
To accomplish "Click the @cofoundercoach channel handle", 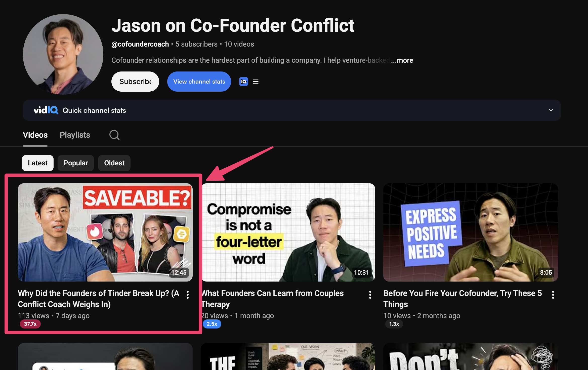I will click(140, 44).
